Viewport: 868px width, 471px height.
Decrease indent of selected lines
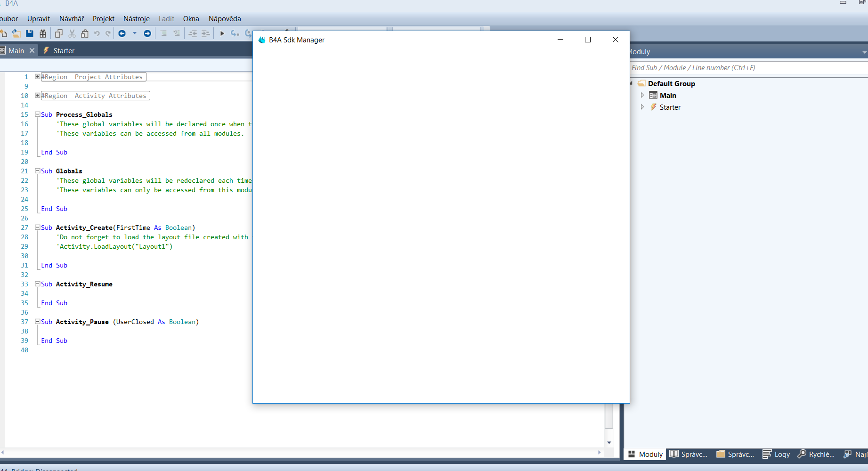tap(193, 33)
